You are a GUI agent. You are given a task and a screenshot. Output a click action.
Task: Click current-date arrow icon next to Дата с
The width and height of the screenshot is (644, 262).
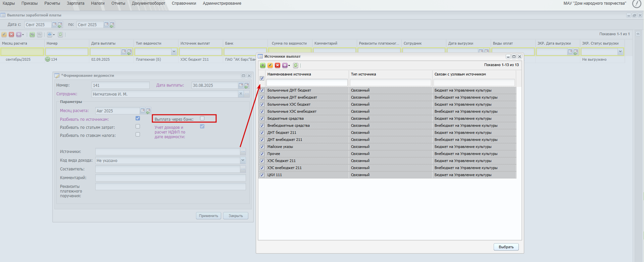pos(60,25)
